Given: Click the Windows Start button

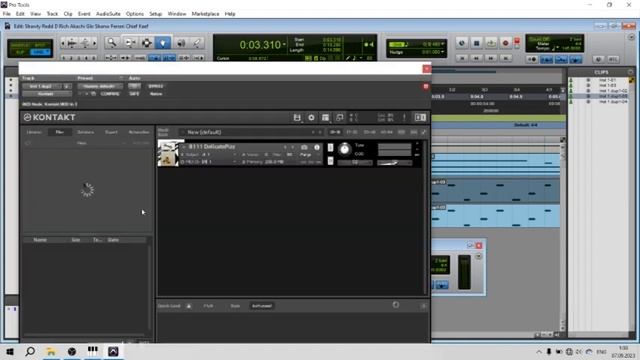Looking at the screenshot, I should tap(10, 351).
